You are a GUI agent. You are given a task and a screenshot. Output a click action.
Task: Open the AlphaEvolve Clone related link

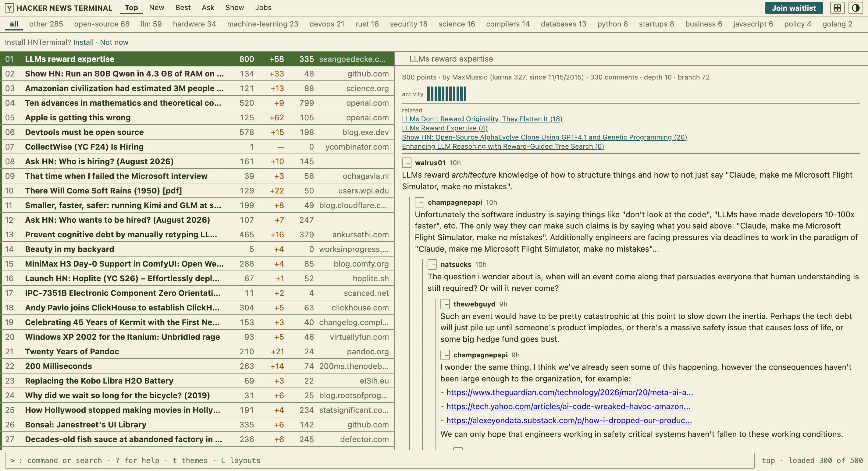coord(545,137)
